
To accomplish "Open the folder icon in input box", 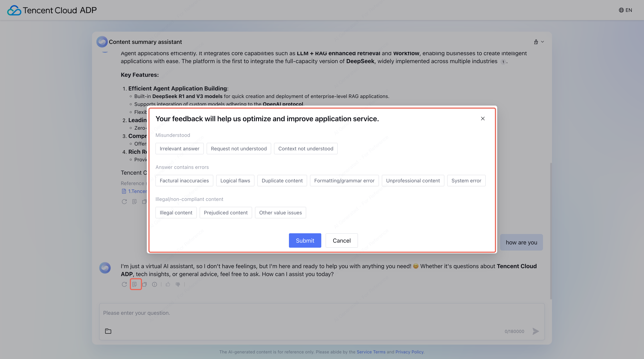I will pos(108,331).
